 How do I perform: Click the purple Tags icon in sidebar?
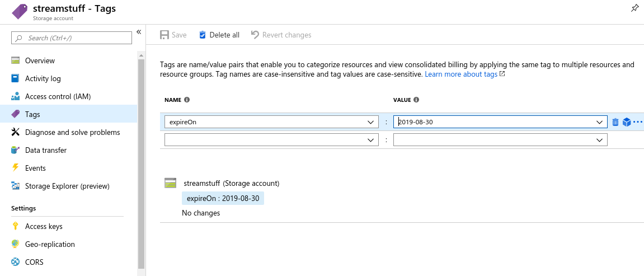click(16, 114)
